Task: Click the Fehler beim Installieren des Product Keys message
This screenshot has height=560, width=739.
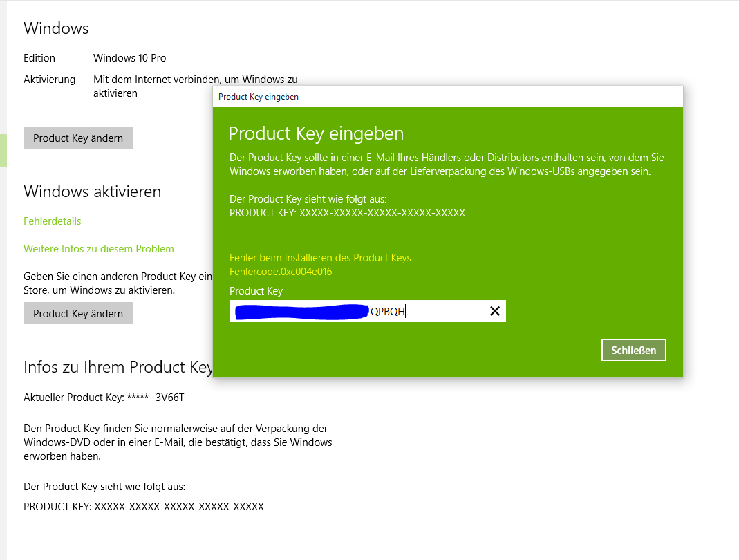Action: point(320,258)
